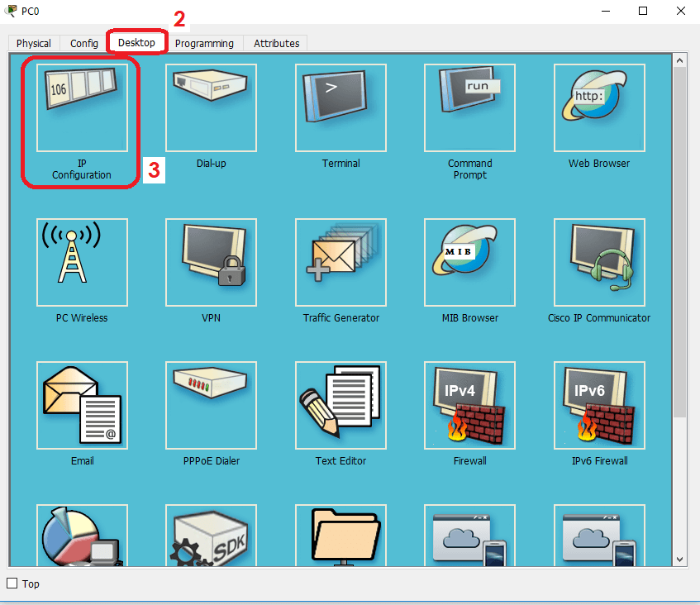Open the Attributes tab
700x605 pixels.
point(276,43)
